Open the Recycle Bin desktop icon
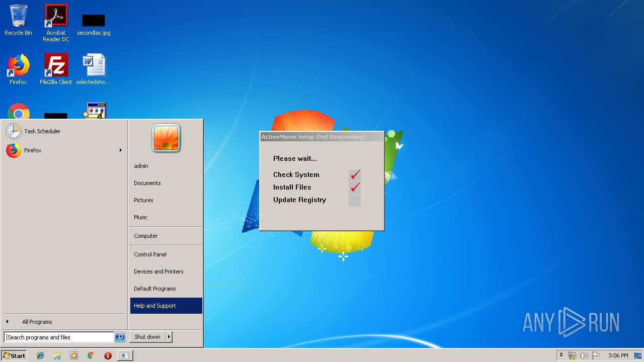The image size is (644, 362). click(18, 20)
